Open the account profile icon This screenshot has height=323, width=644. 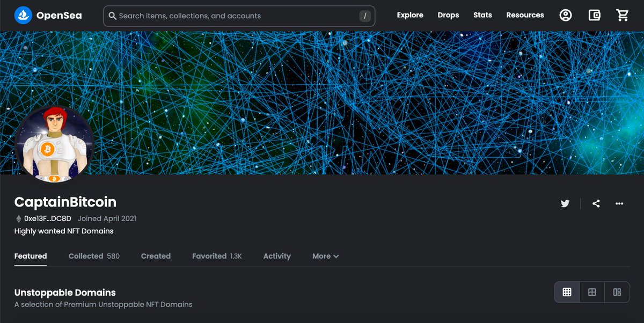click(566, 15)
